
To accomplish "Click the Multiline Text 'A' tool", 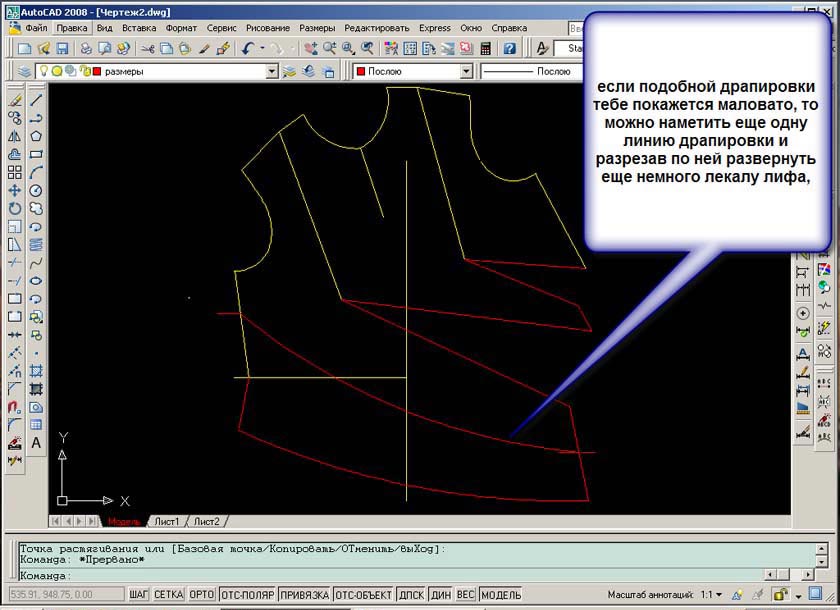I will [x=36, y=443].
